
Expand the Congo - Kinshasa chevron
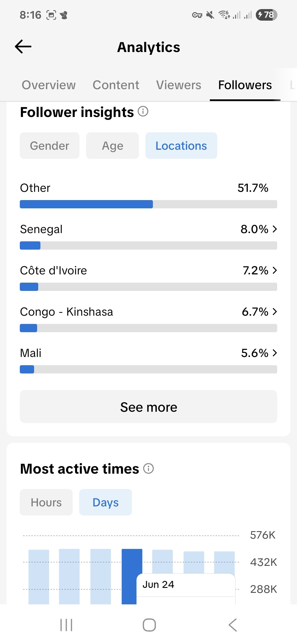coord(274,312)
